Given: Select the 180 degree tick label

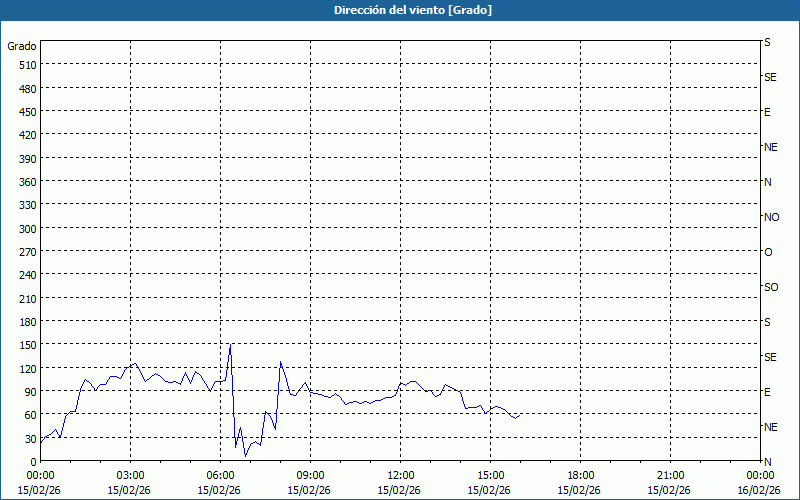Looking at the screenshot, I should 27,321.
